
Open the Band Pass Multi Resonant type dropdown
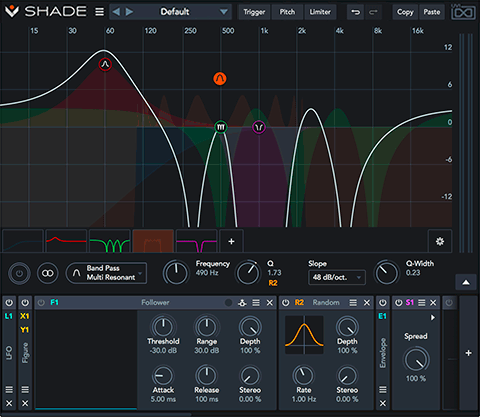click(106, 273)
